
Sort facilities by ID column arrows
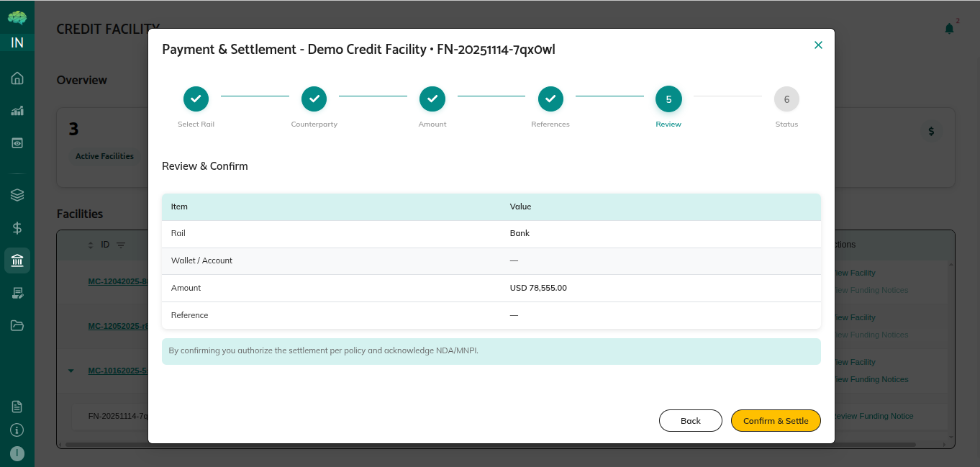pyautogui.click(x=91, y=245)
